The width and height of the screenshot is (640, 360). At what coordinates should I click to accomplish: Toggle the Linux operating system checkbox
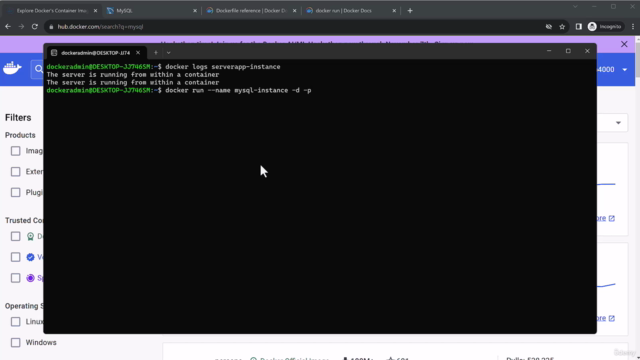tap(16, 322)
